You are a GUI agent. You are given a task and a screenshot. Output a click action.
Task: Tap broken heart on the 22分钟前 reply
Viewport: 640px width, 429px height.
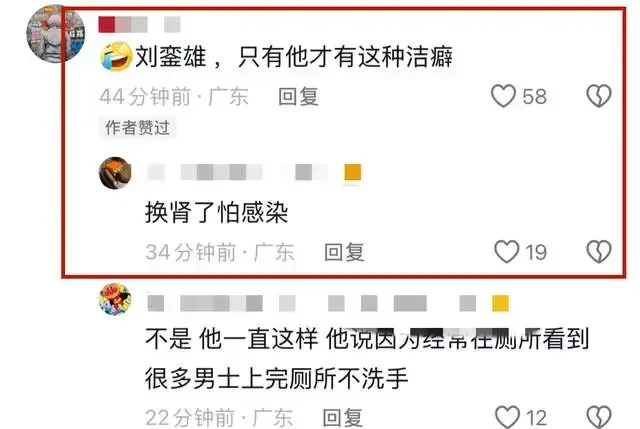coord(599,417)
